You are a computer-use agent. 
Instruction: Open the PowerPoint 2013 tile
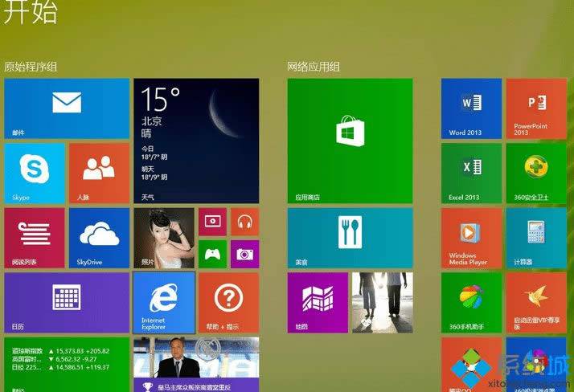[x=536, y=108]
